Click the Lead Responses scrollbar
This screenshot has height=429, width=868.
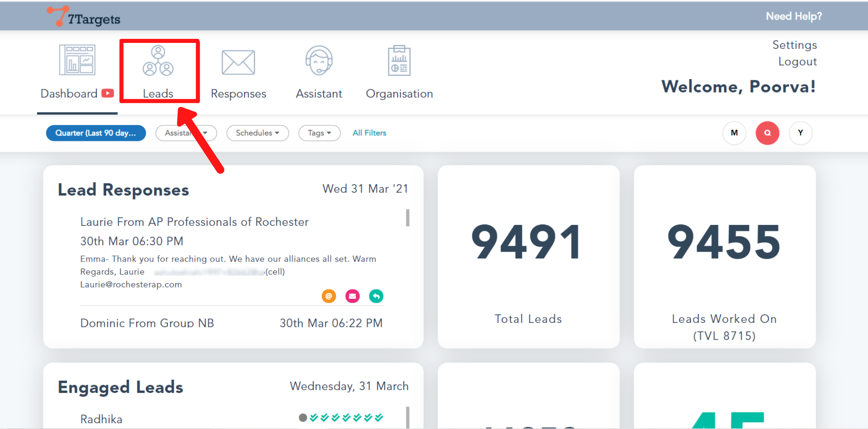pos(408,218)
